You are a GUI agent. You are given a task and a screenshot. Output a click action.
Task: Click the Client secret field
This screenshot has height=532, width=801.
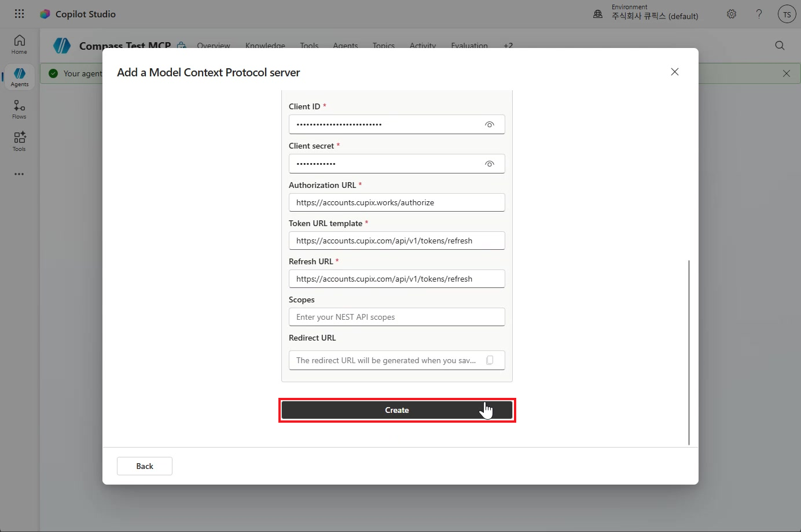[x=396, y=164]
